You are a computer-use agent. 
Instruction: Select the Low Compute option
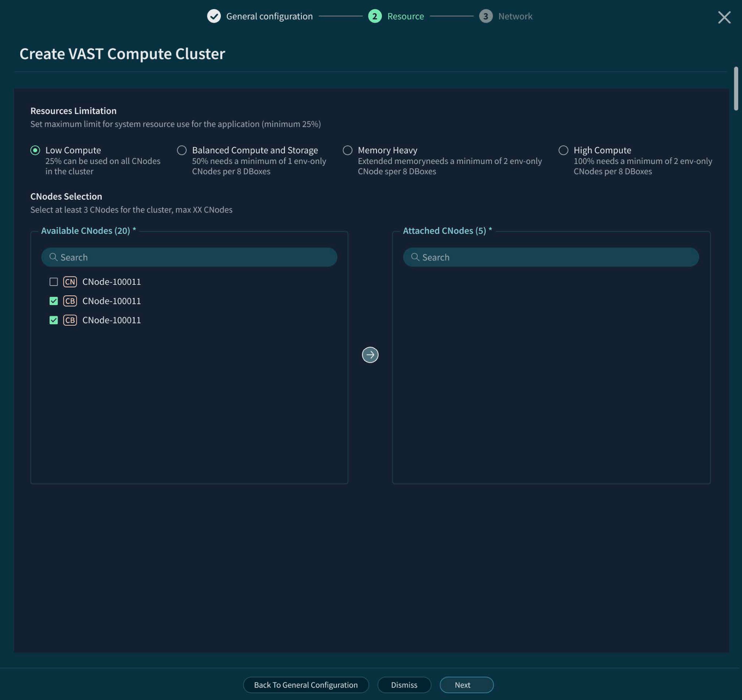coord(35,150)
